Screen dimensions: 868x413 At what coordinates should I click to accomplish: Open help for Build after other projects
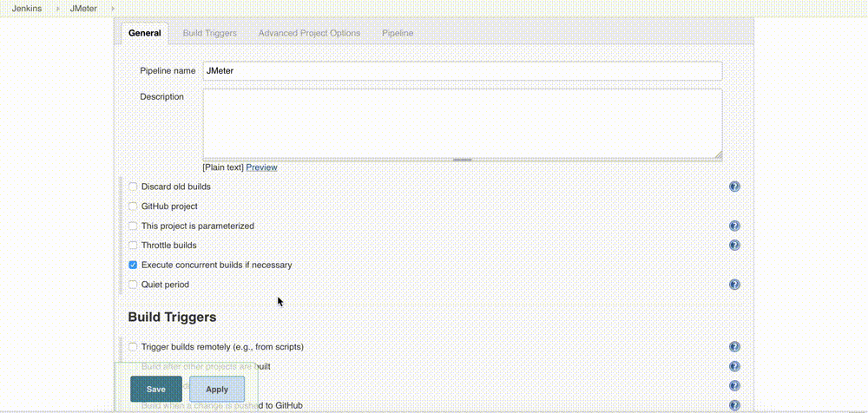pos(734,367)
